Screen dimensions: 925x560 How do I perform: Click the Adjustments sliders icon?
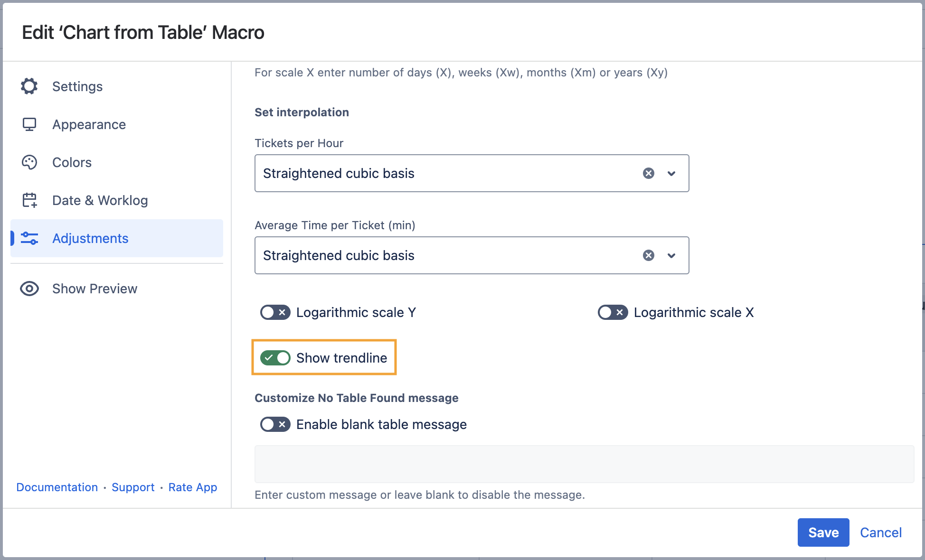[29, 238]
